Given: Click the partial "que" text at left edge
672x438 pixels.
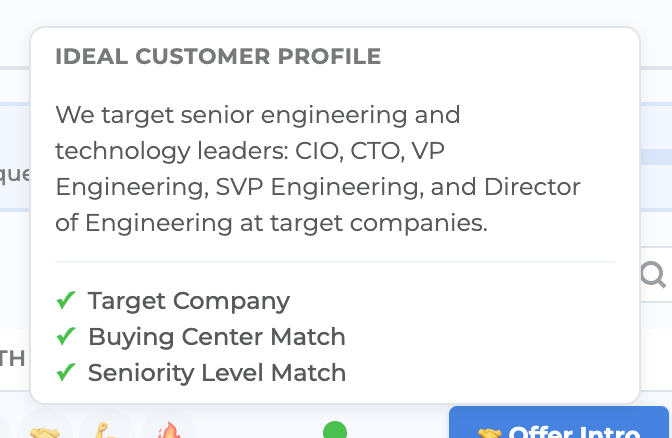Looking at the screenshot, I should (14, 174).
